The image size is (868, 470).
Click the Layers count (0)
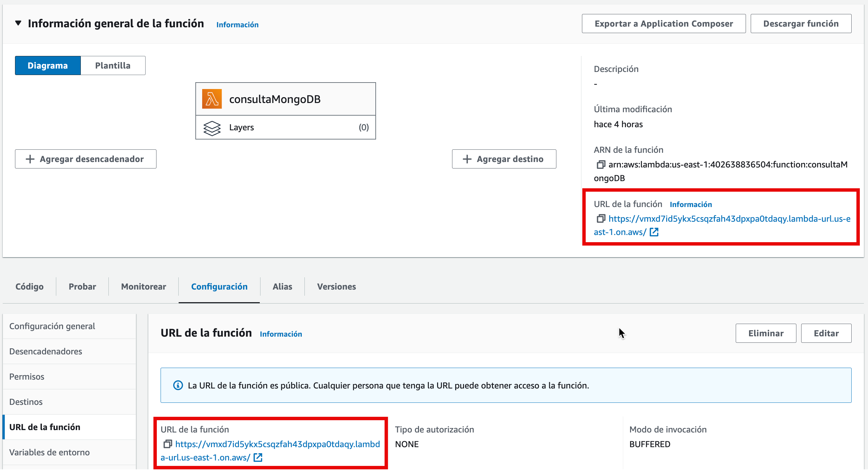point(363,127)
